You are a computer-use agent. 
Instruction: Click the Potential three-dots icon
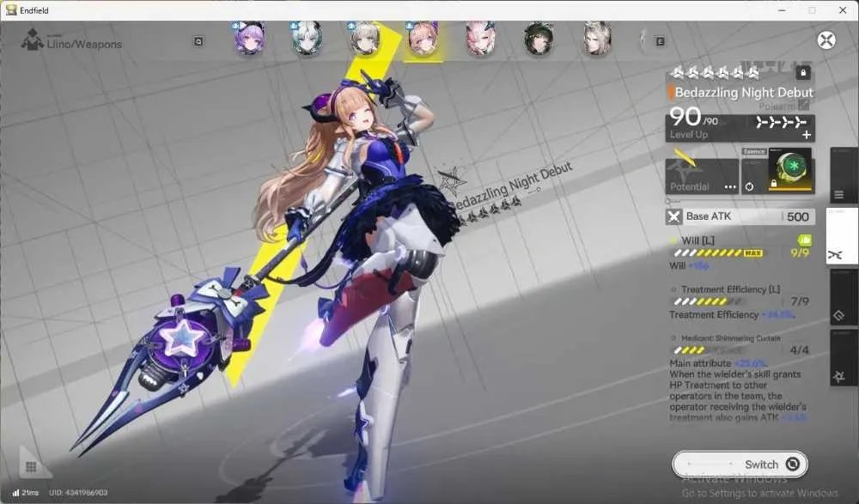(x=730, y=187)
